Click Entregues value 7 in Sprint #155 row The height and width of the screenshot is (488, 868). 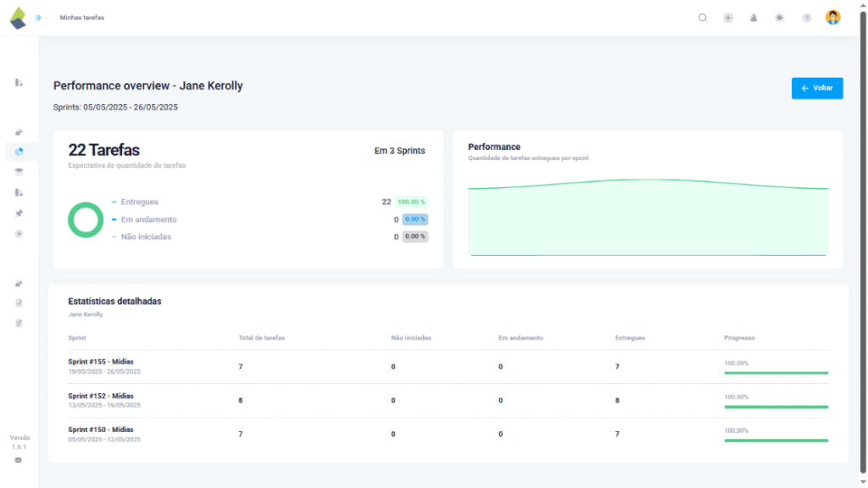pos(617,367)
